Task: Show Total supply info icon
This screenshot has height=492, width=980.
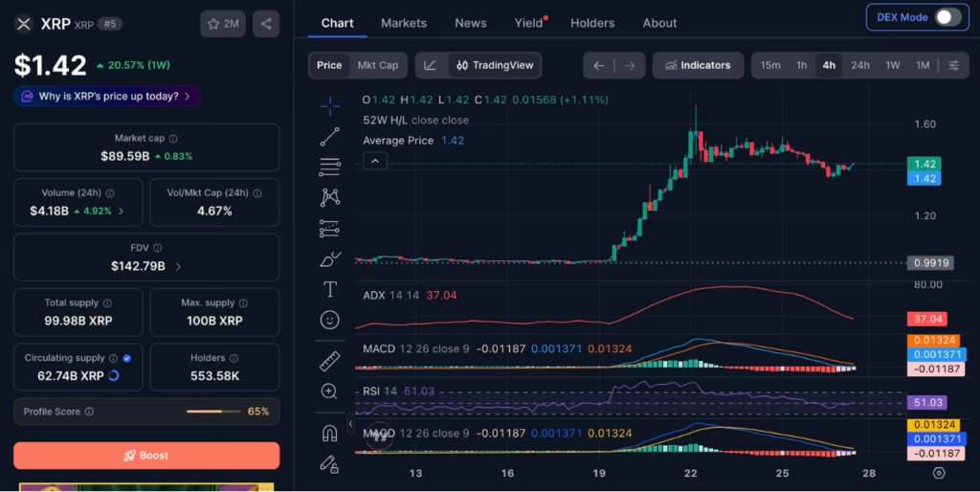Action: [107, 303]
